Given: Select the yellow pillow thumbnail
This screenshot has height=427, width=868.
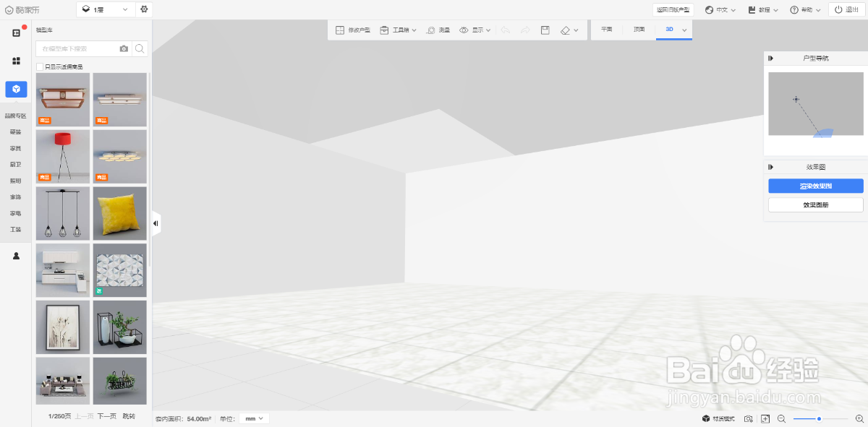Looking at the screenshot, I should pos(120,213).
